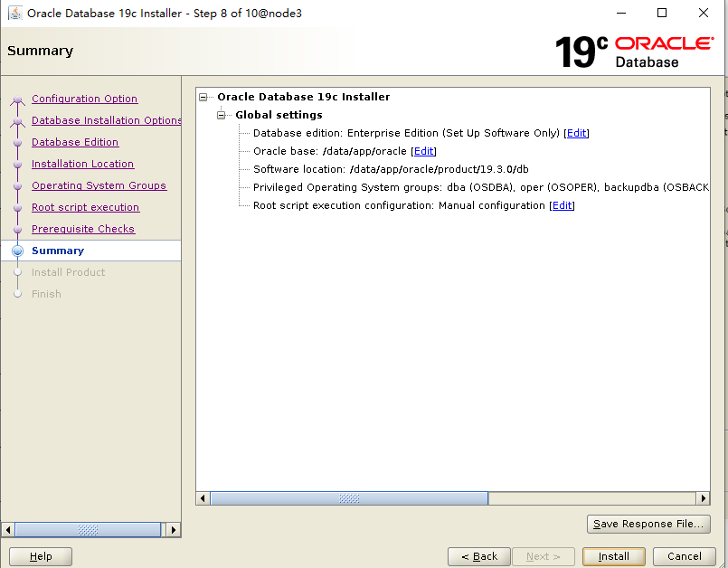The height and width of the screenshot is (568, 728).
Task: Go to Database Installation Options step
Action: coord(107,120)
